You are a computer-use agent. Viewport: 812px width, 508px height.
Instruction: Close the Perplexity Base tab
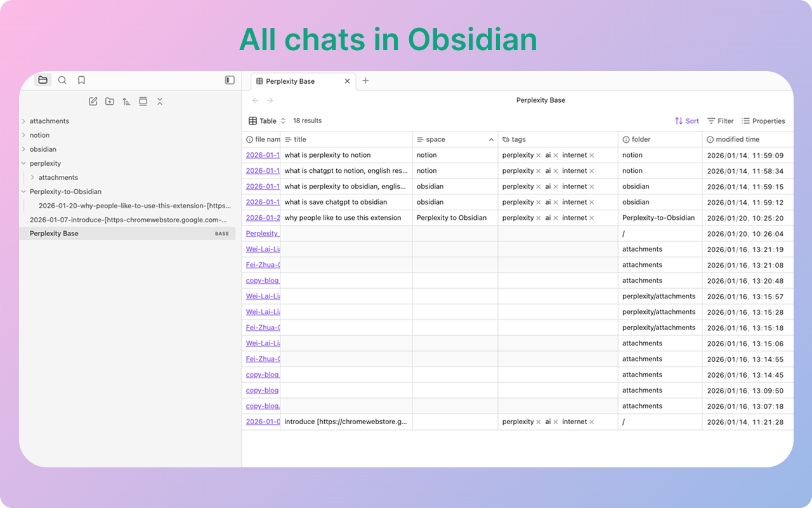click(x=347, y=81)
